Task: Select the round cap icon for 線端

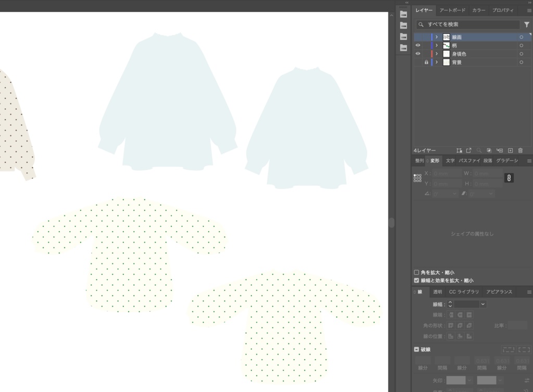Action: pos(460,315)
